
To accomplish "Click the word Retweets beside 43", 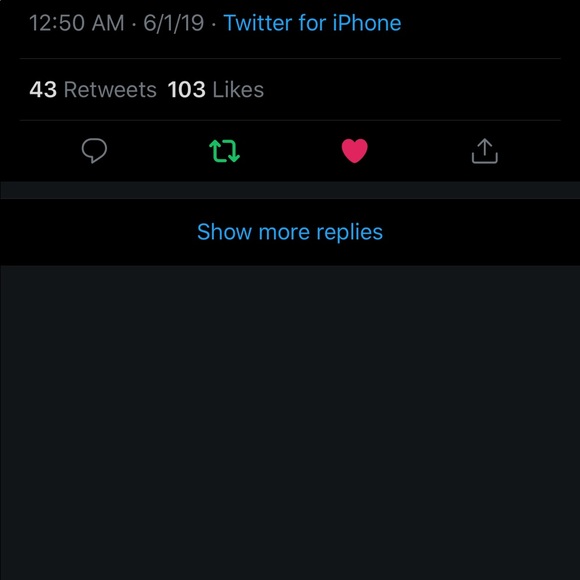I will tap(110, 90).
